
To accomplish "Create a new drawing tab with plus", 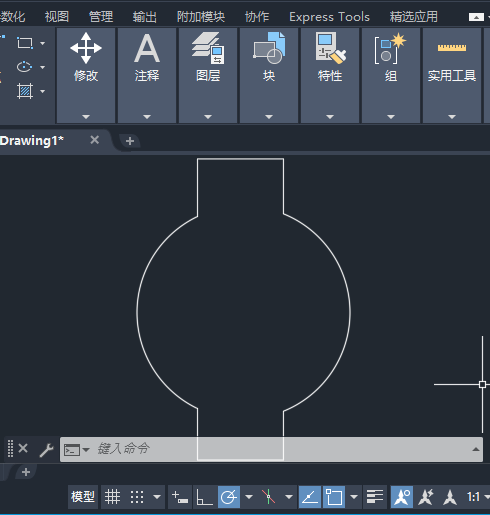I will point(130,141).
